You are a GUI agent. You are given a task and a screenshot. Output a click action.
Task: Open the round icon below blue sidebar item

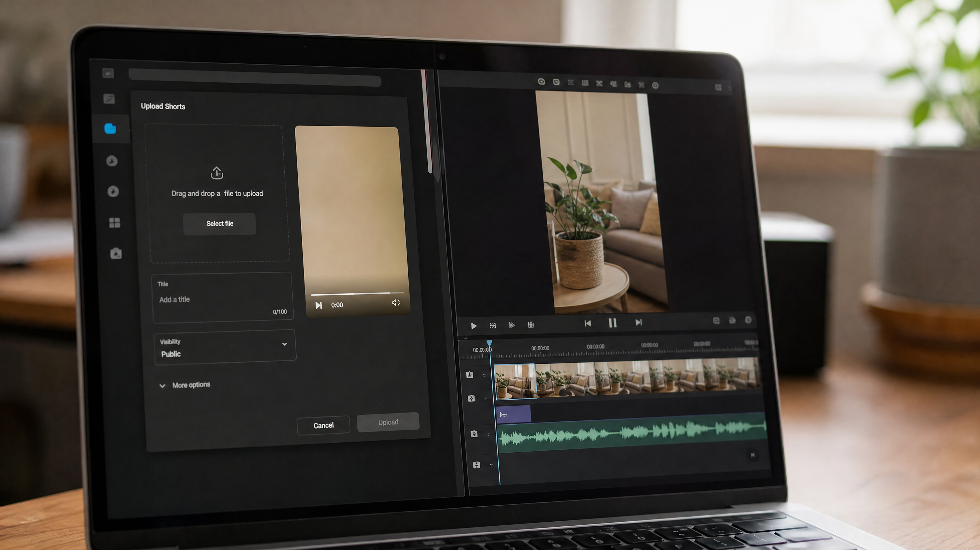(x=112, y=161)
